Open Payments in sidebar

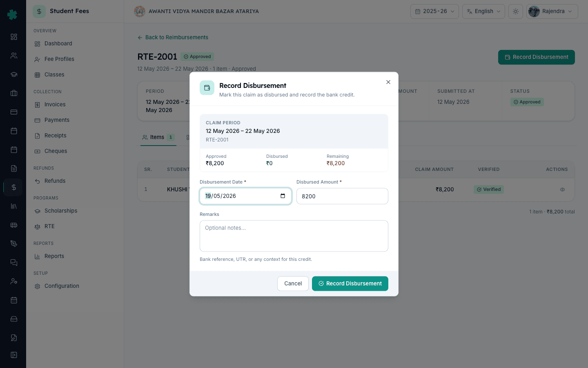pyautogui.click(x=75, y=120)
